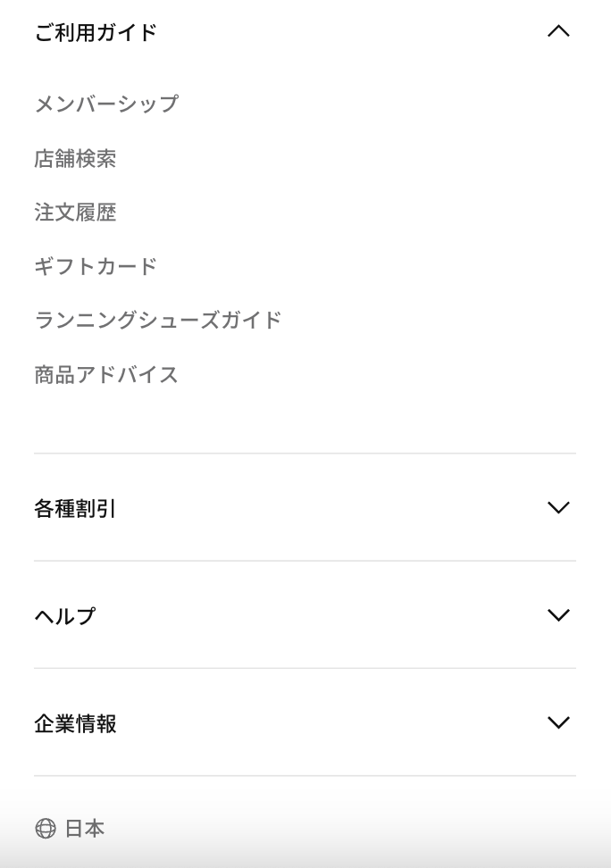Click the globe icon beside 日本
The image size is (611, 868).
click(46, 829)
